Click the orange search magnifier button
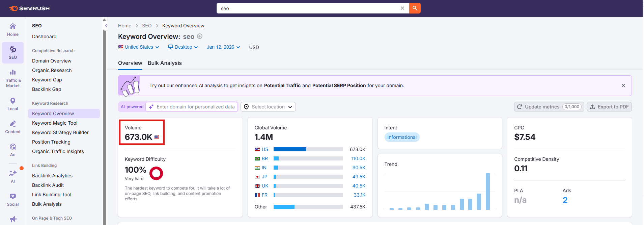This screenshot has height=225, width=644. [x=415, y=8]
